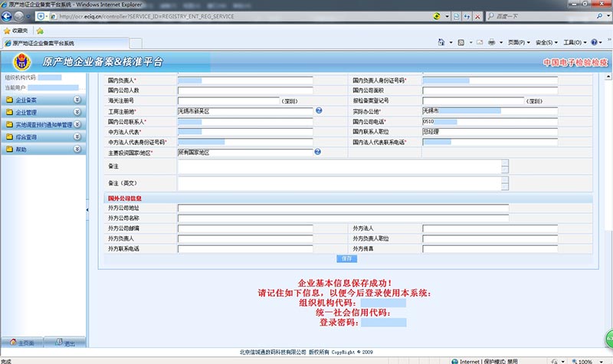Viewport: 613px width, 364px height.
Task: Click the 保存 save button
Action: [x=347, y=259]
